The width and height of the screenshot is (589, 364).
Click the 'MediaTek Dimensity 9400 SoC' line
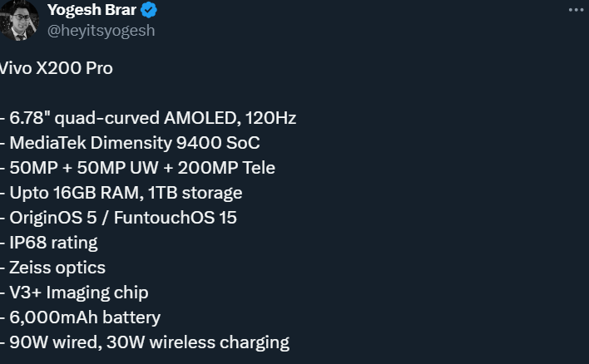coord(135,143)
